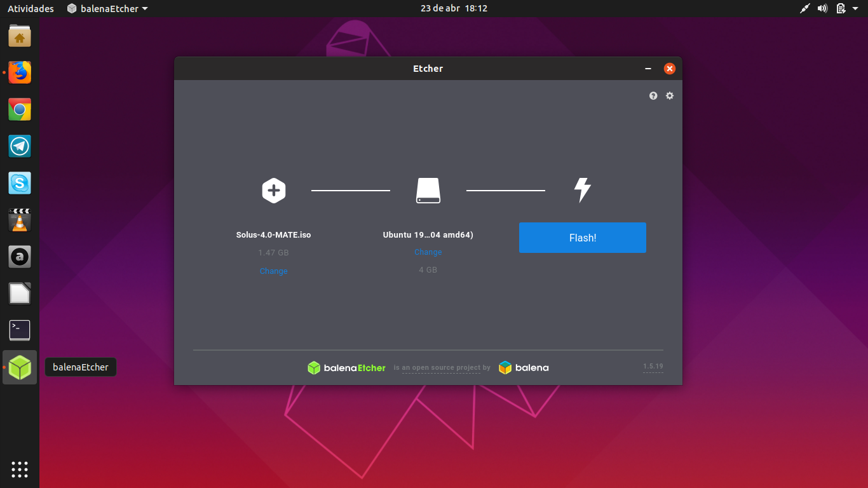Open Skype from the dock
Screen dimensions: 868x488
tap(20, 183)
